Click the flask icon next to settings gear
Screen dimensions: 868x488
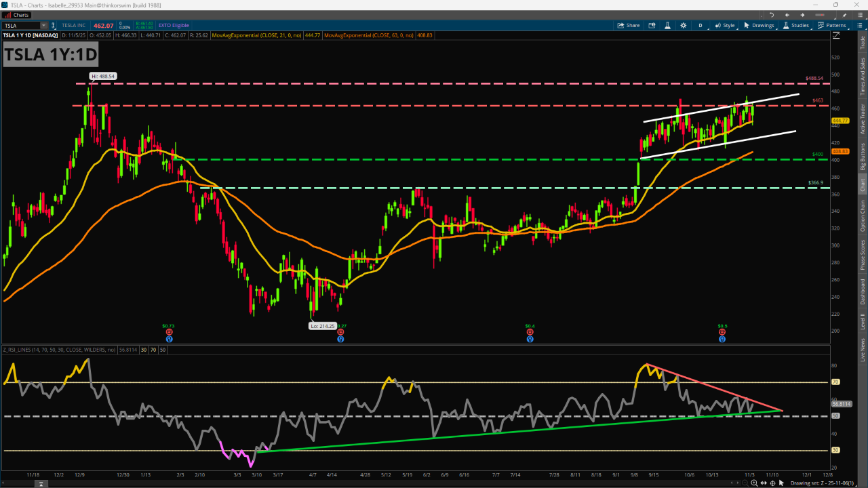pyautogui.click(x=667, y=25)
